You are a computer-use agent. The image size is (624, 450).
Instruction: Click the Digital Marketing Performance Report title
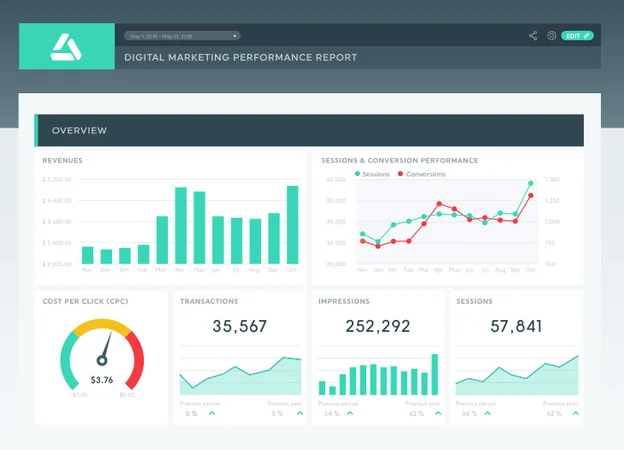(240, 57)
